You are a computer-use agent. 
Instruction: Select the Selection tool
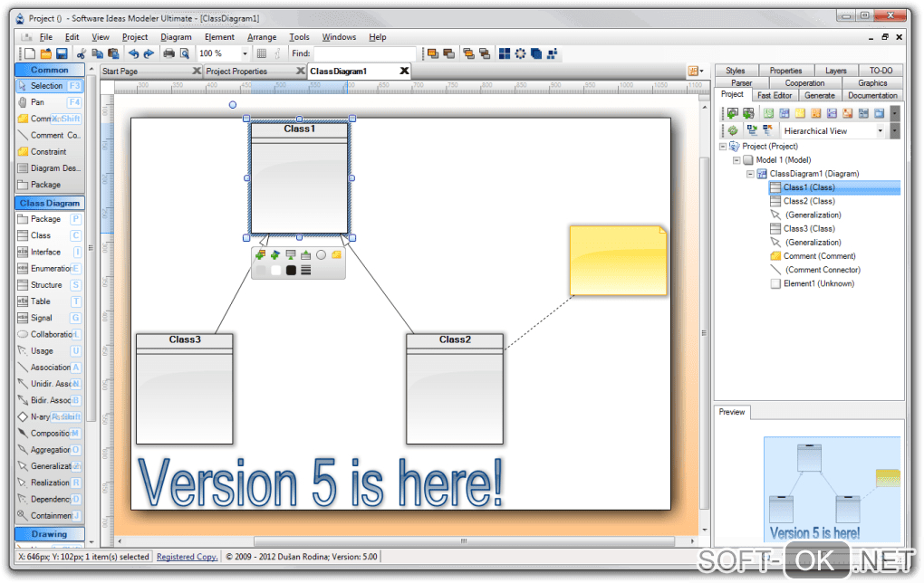click(x=50, y=85)
